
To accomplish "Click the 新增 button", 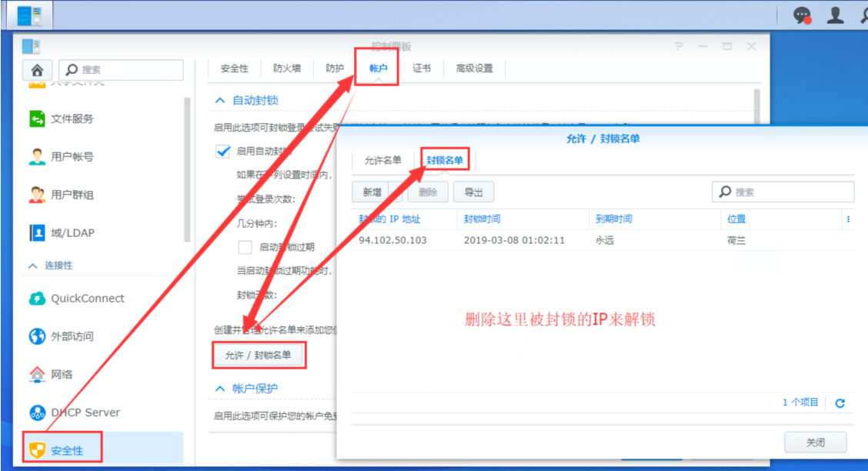I will (x=372, y=192).
